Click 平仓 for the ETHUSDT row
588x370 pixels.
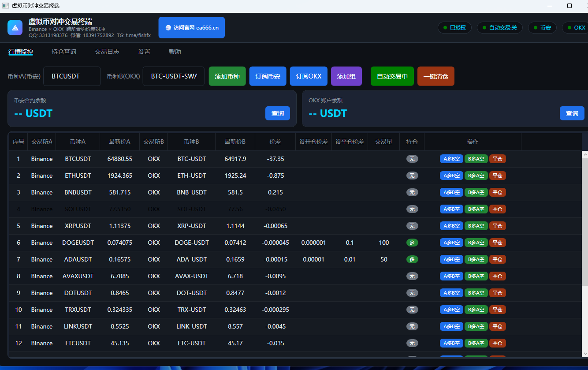tap(498, 176)
